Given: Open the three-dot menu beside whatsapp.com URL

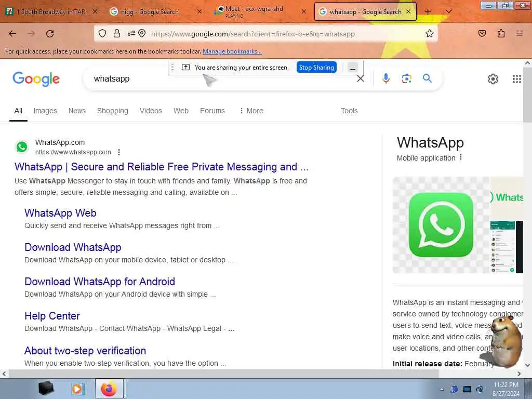Looking at the screenshot, I should coord(119,152).
